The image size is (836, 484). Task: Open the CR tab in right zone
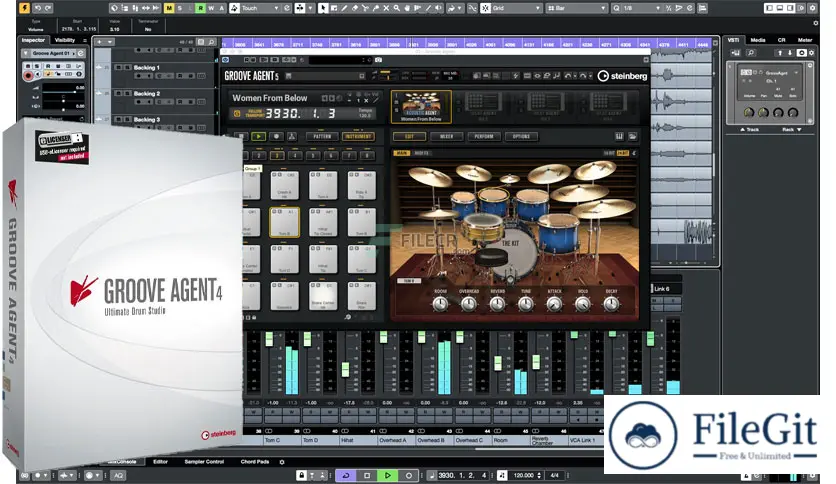(782, 40)
